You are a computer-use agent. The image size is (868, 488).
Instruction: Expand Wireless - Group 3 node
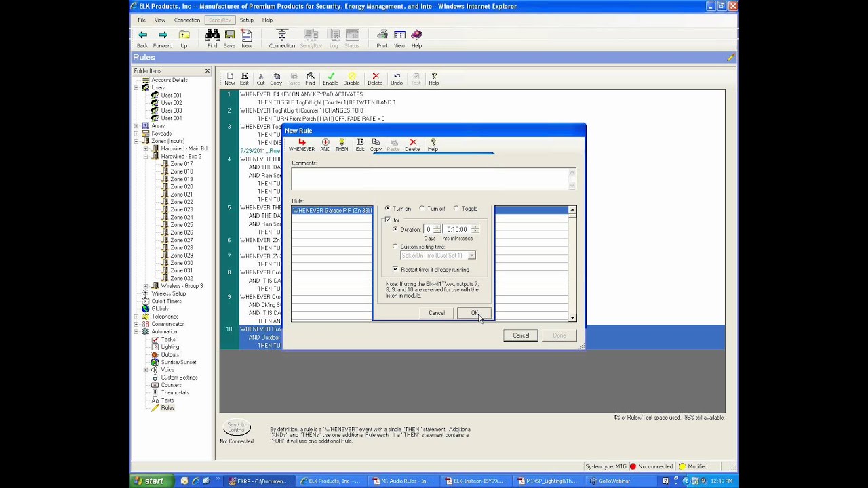145,286
